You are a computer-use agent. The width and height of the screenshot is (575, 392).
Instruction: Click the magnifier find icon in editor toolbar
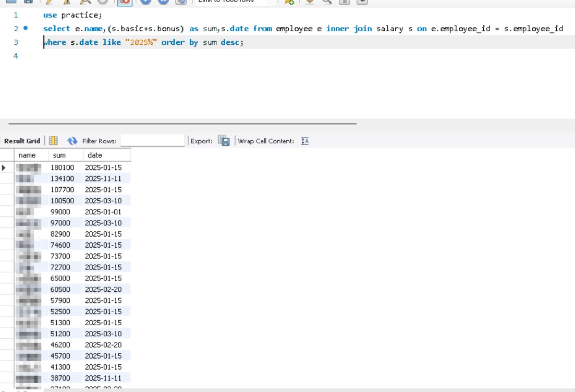327,2
